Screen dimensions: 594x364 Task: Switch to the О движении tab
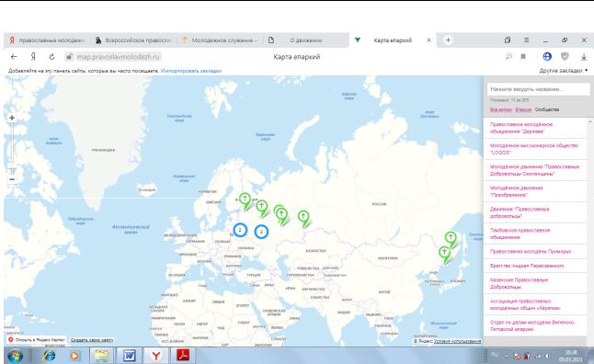pos(306,40)
